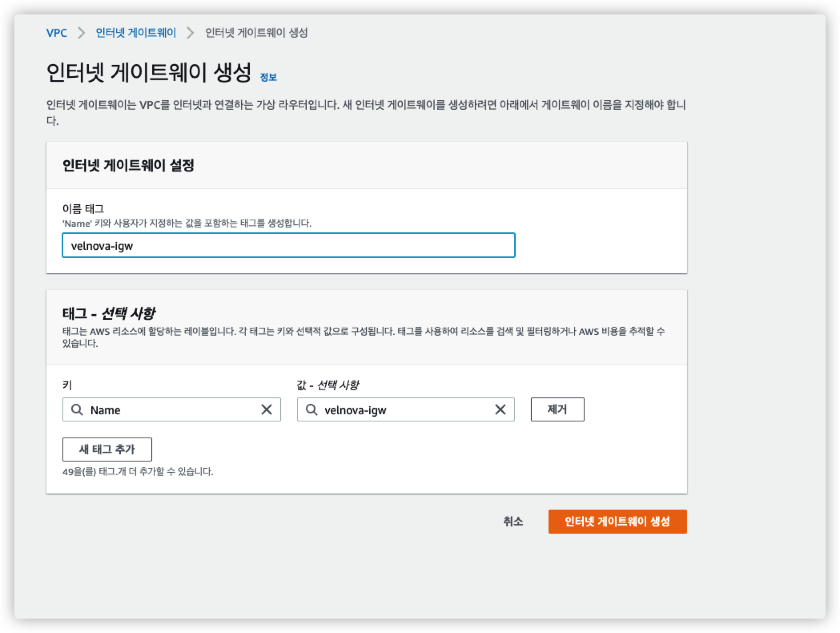Click orange 인터넷 게이트웨이 생성 button
This screenshot has height=633, width=840.
[617, 521]
